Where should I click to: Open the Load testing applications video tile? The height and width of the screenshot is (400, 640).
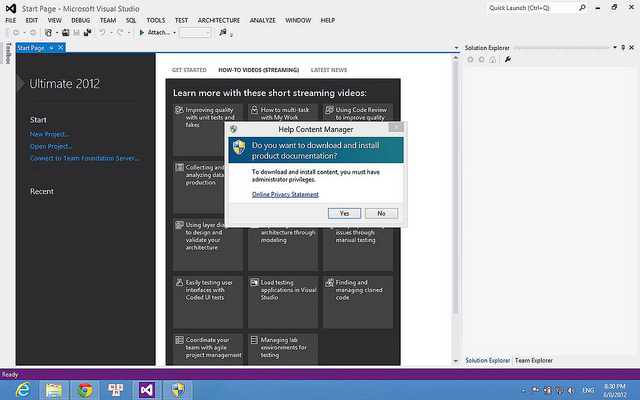[x=283, y=302]
